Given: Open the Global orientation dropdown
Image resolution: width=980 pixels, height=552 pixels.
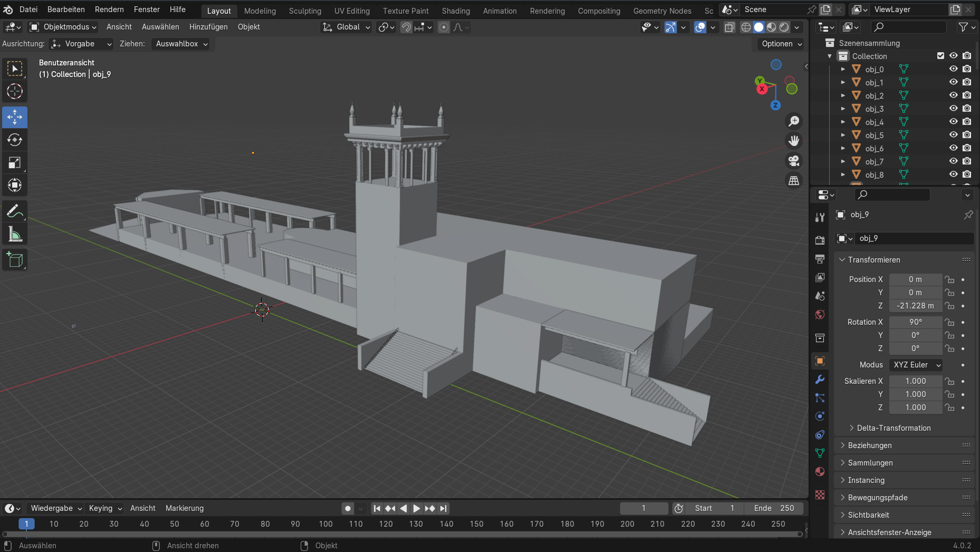Looking at the screenshot, I should tap(345, 27).
